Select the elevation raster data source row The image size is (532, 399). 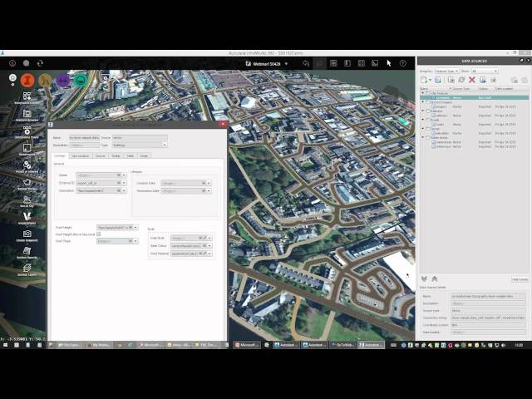pyautogui.click(x=475, y=133)
